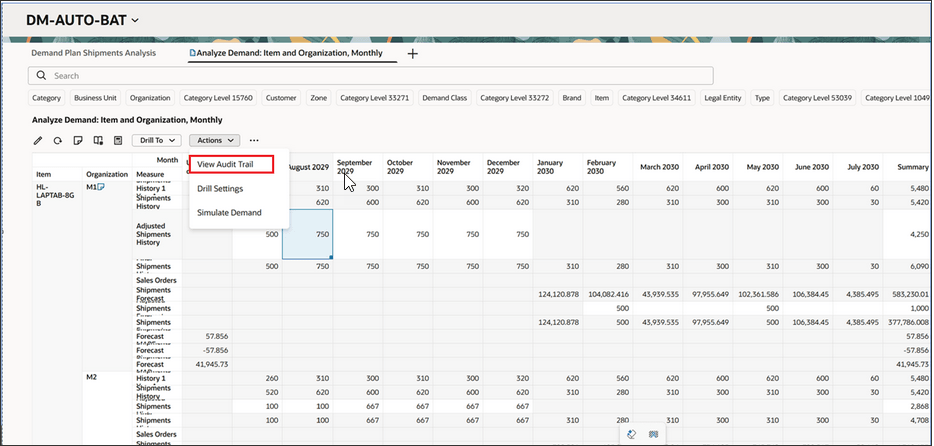The height and width of the screenshot is (446, 934).
Task: Click the Business Unit filter chip
Action: point(97,98)
